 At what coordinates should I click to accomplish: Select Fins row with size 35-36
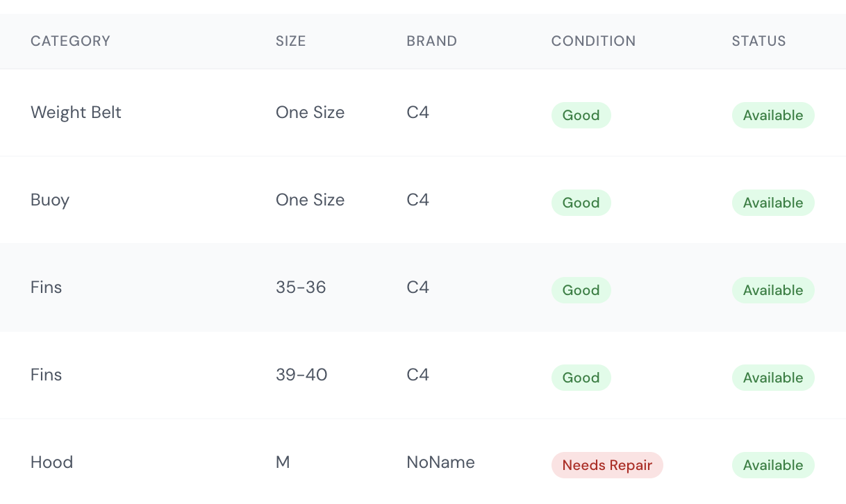47,287
